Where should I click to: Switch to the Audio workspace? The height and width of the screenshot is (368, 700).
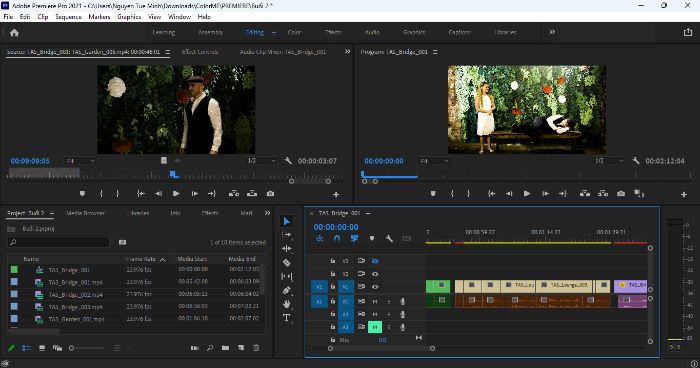372,32
